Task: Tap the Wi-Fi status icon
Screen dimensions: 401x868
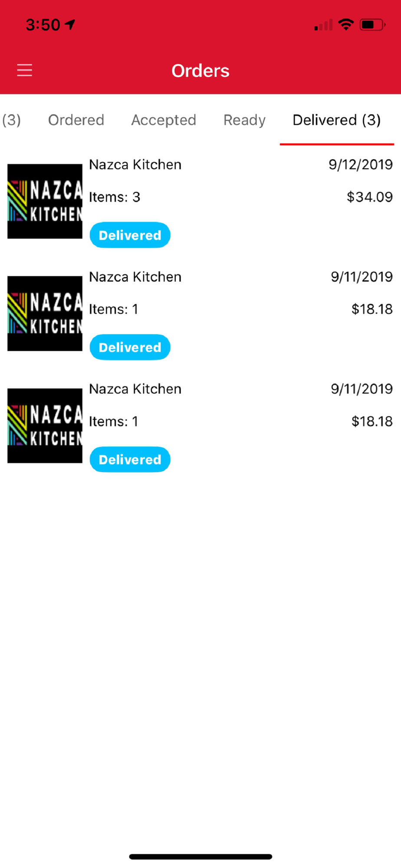Action: click(x=346, y=25)
